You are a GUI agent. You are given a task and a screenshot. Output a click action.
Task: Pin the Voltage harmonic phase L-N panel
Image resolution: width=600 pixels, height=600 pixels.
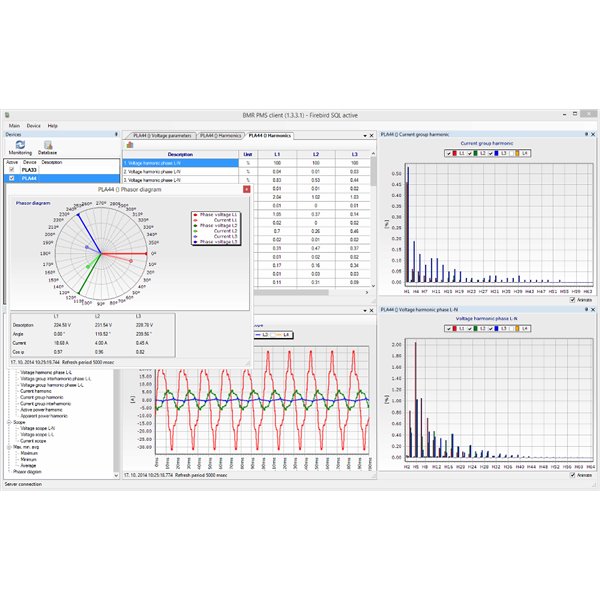click(x=586, y=311)
